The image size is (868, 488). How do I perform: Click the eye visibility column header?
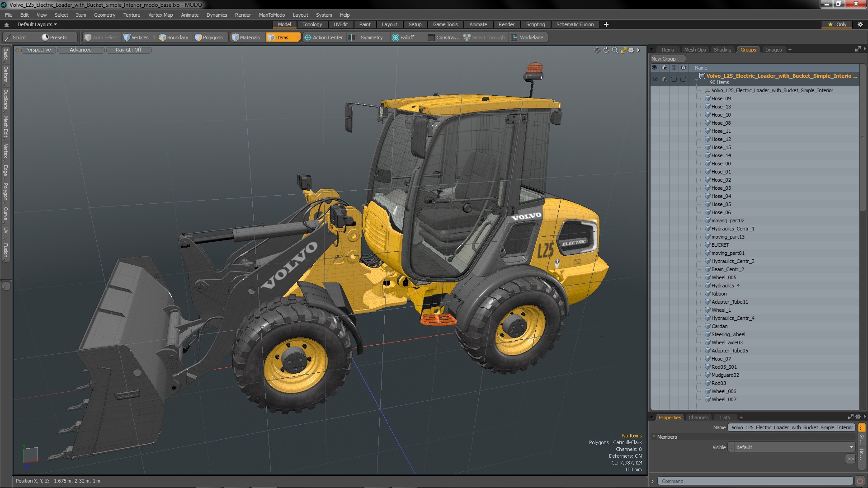(654, 68)
